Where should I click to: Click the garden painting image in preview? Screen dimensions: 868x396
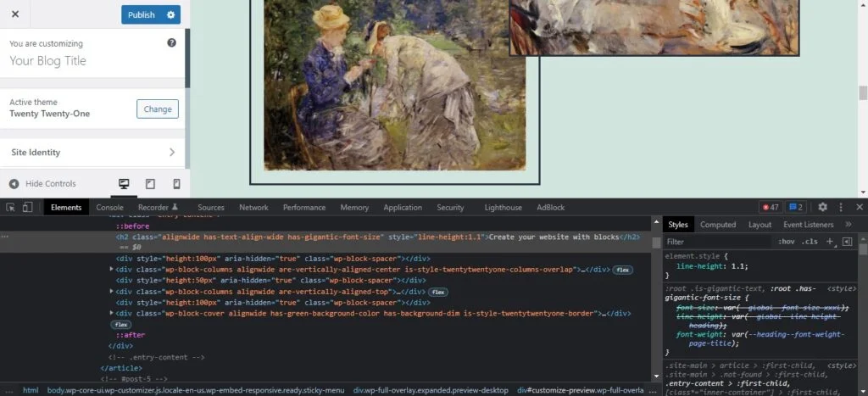pos(394,85)
